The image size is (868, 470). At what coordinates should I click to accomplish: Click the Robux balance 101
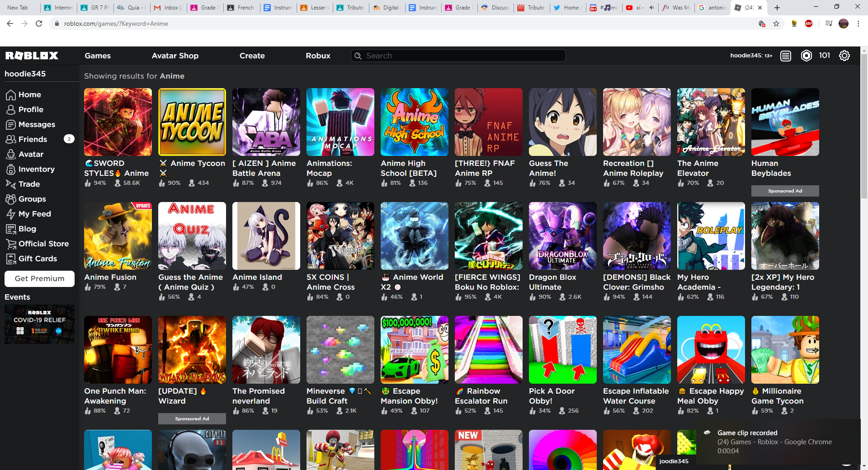tap(824, 56)
